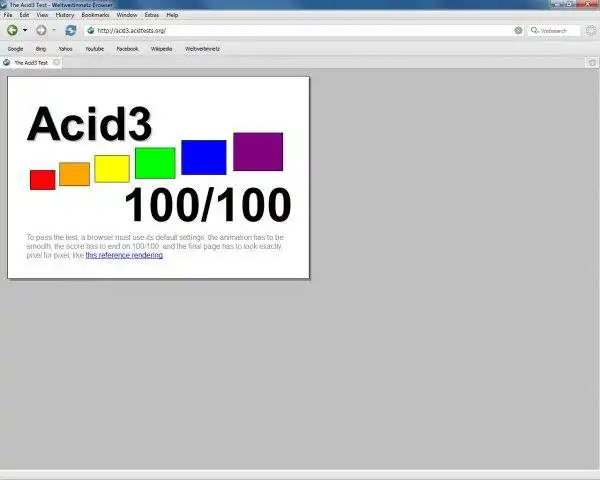Click the round grey button at address bar end

pos(518,30)
